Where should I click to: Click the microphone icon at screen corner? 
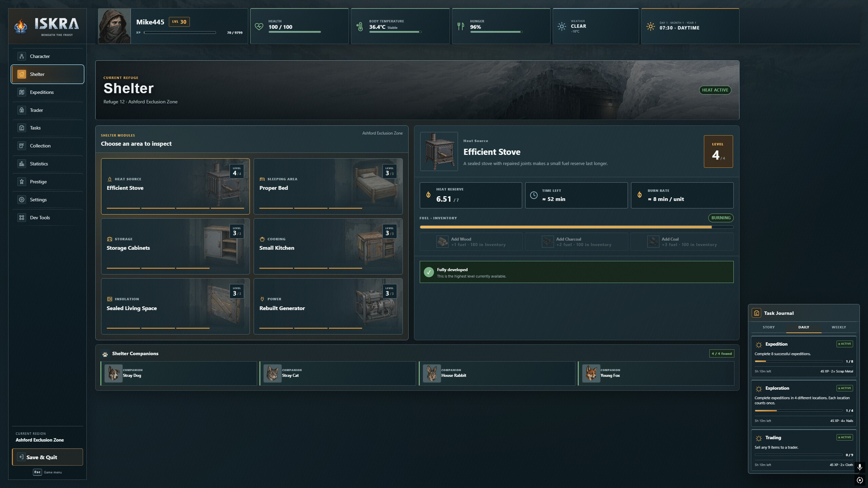(860, 467)
